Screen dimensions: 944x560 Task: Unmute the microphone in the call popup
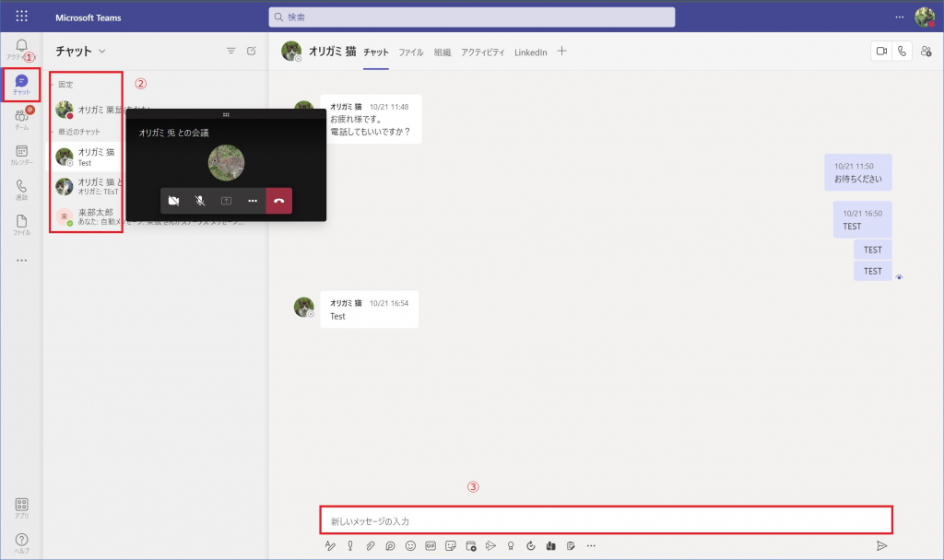pos(199,201)
